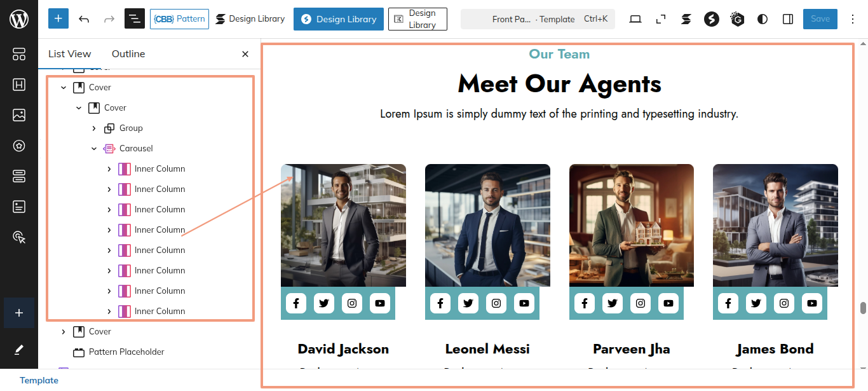Toggle the Settings sidebar panel icon

click(x=788, y=19)
